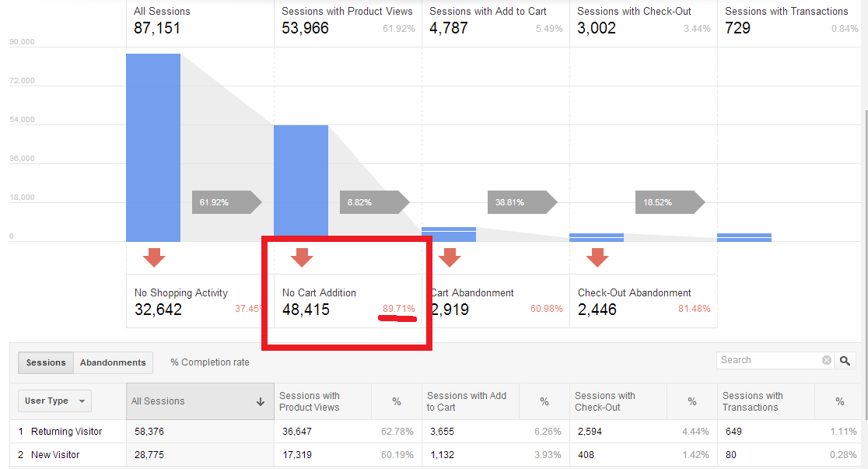This screenshot has width=868, height=469.
Task: Click the 61.92% gray funnel arrow
Action: point(226,202)
